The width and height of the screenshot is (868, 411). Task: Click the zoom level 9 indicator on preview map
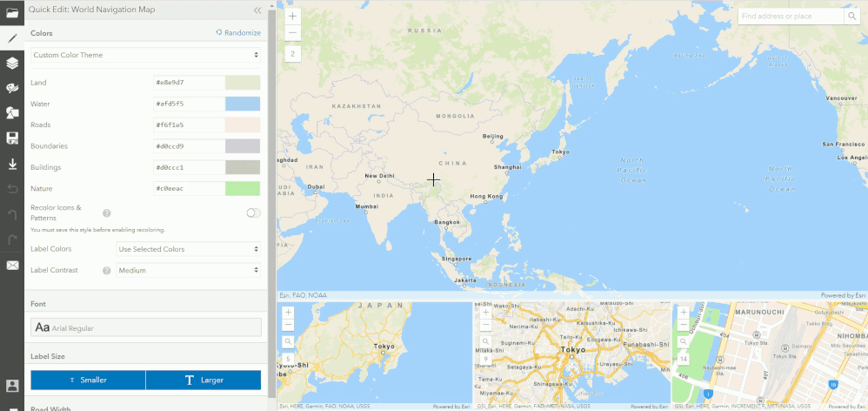coord(486,359)
